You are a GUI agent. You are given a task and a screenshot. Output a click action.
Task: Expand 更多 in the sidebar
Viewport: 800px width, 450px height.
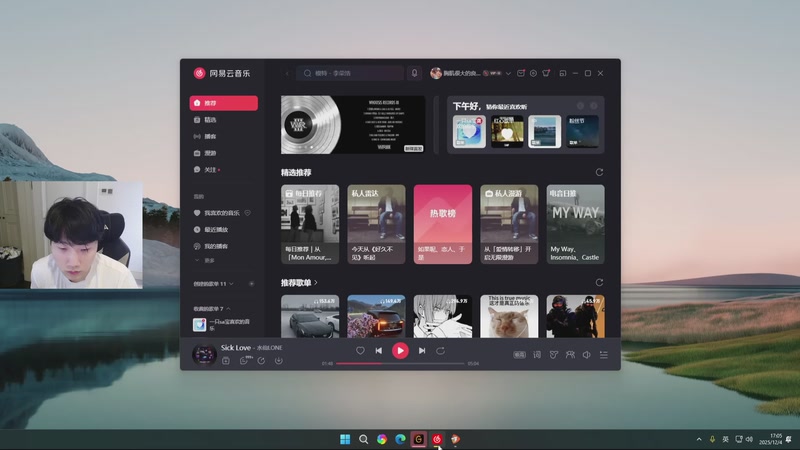point(205,260)
